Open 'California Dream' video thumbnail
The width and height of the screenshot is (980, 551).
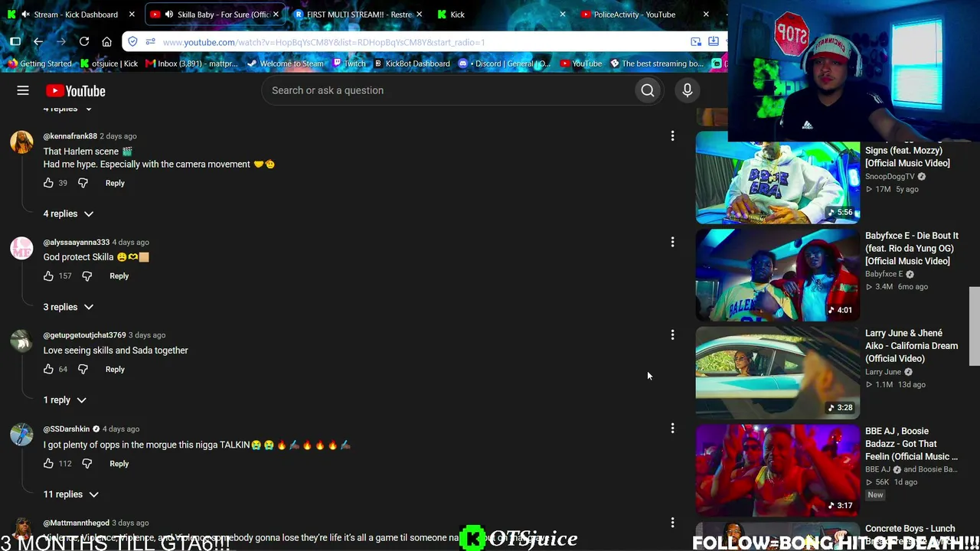tap(777, 373)
